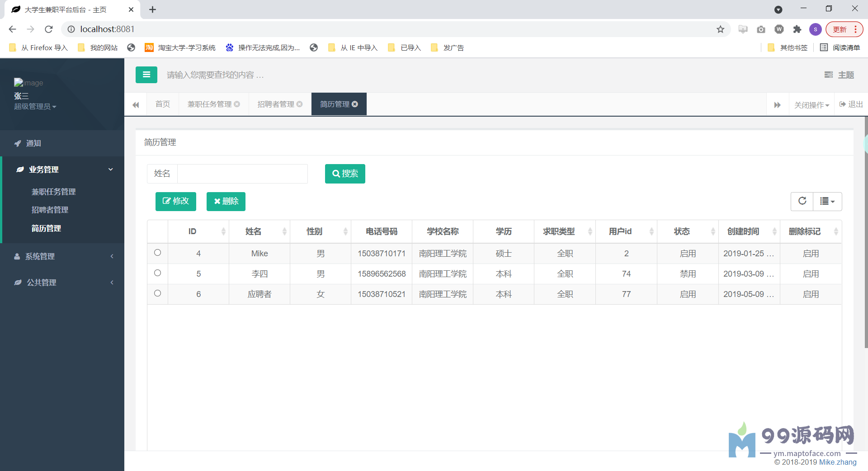This screenshot has width=868, height=471.
Task: Open the 超级管理员 user dropdown
Action: pyautogui.click(x=35, y=107)
